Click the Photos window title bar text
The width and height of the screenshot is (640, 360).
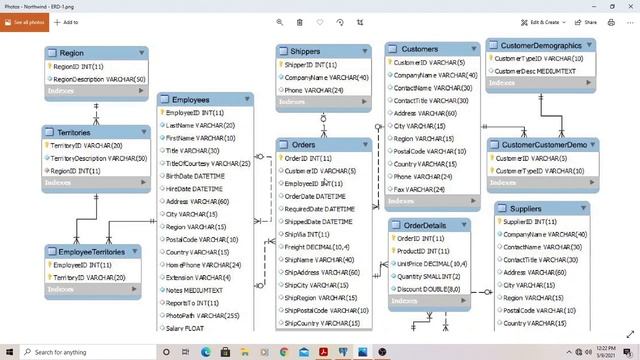pyautogui.click(x=39, y=7)
